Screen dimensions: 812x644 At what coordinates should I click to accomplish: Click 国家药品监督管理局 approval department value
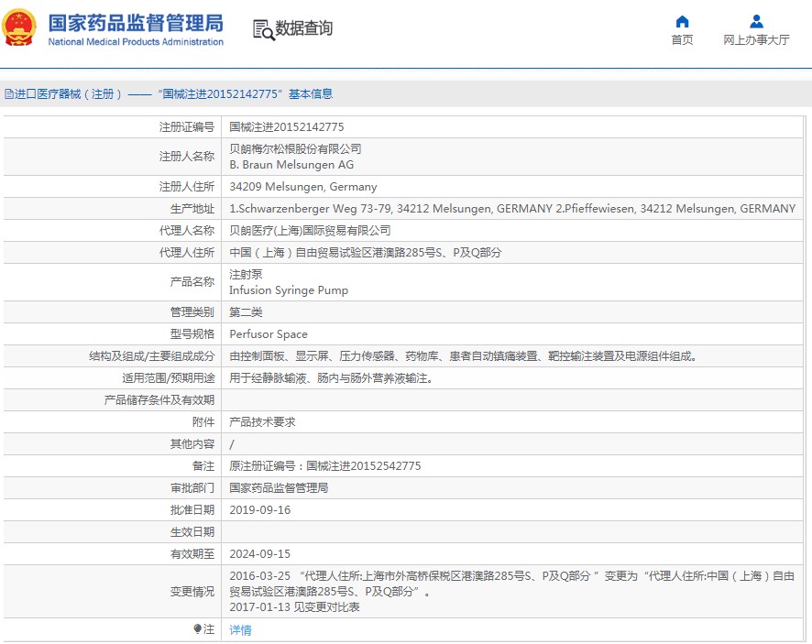[279, 488]
